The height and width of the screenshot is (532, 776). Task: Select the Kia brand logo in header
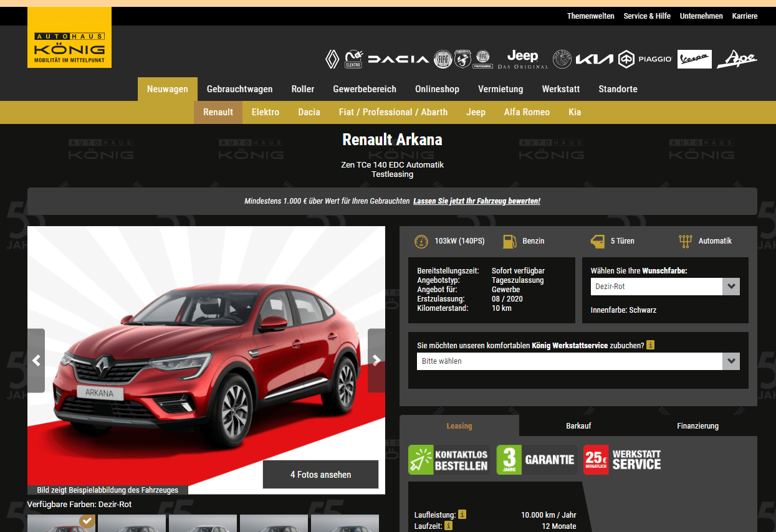[595, 59]
